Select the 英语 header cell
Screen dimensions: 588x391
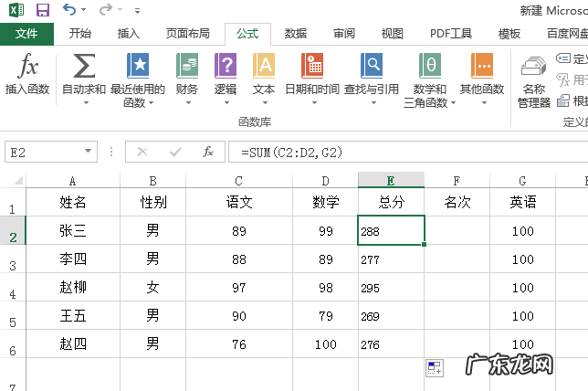pyautogui.click(x=522, y=202)
